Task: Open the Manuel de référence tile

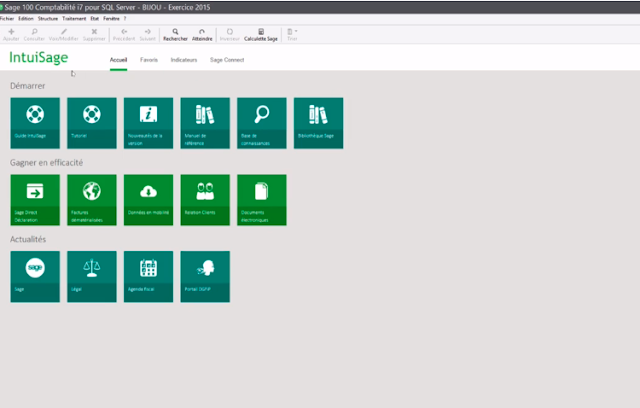Action: tap(205, 123)
